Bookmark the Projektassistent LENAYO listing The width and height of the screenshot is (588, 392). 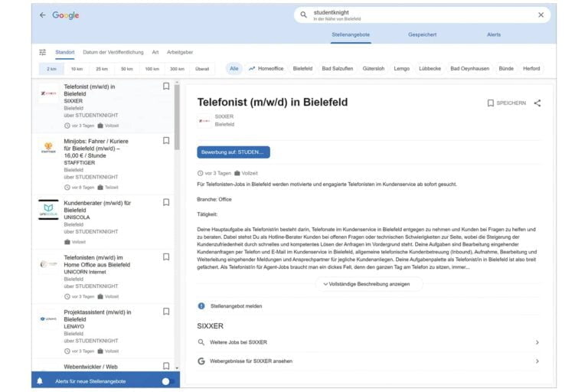click(166, 312)
